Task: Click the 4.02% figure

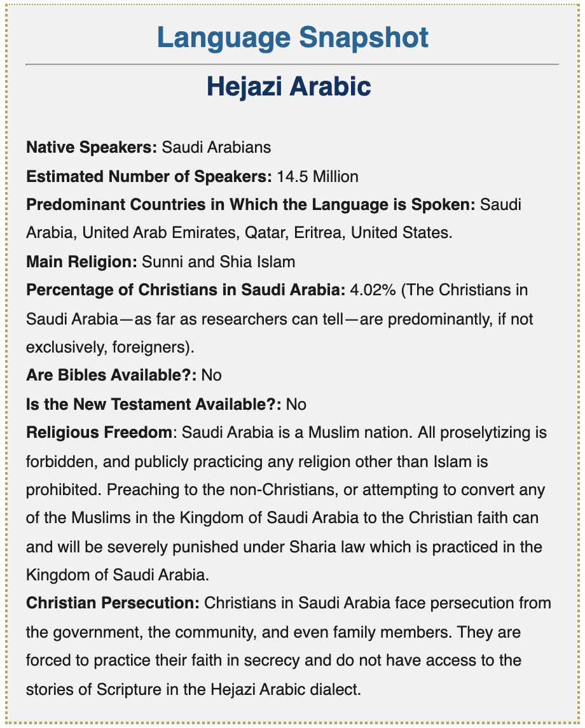Action: point(373,290)
